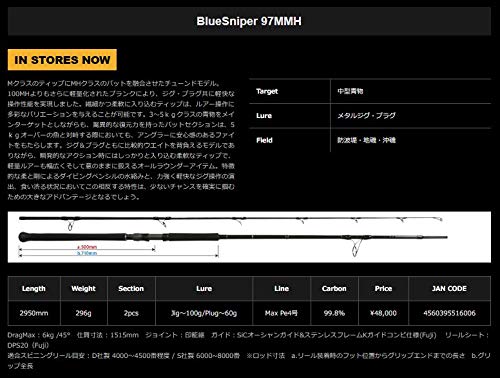Click the IN STORES NOW badge
The width and height of the screenshot is (500, 378).
click(62, 60)
